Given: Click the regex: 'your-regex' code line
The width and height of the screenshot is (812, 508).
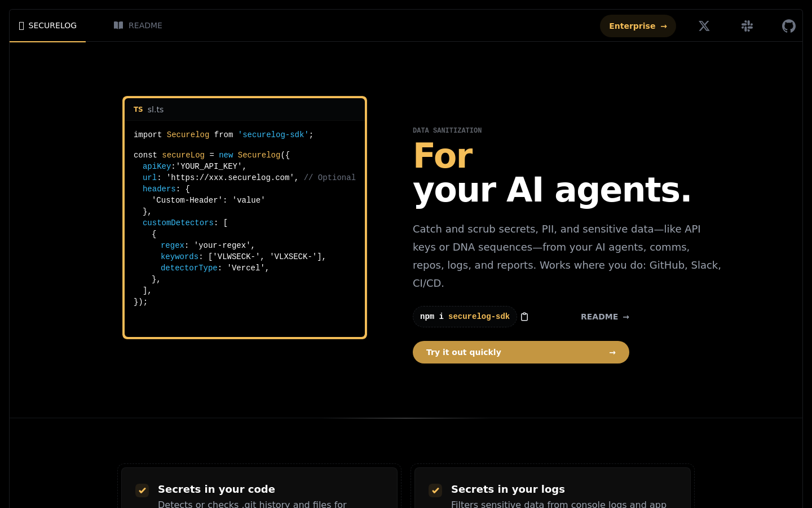Looking at the screenshot, I should click(208, 246).
